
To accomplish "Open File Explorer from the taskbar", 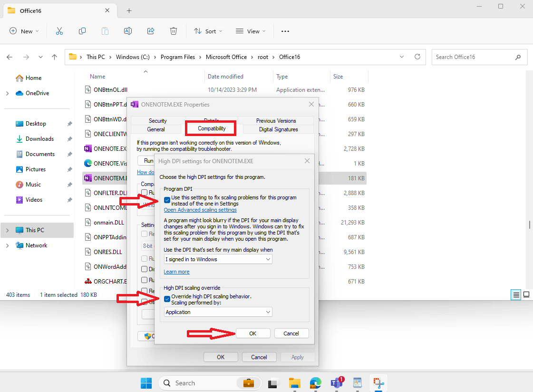I will [295, 383].
